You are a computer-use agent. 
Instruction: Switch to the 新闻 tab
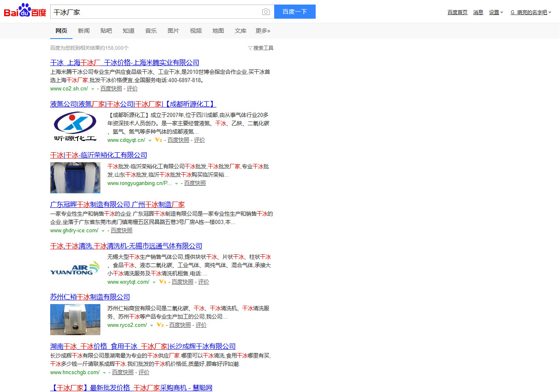click(x=84, y=31)
